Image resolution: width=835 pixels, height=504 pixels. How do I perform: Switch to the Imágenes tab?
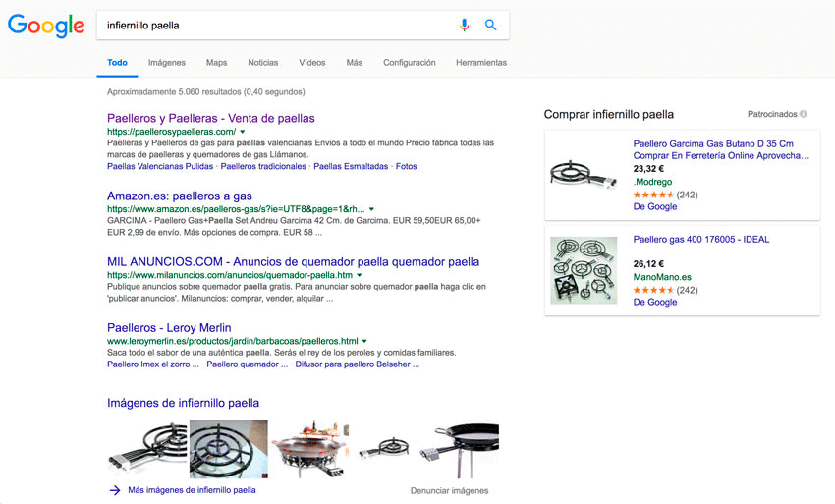tap(167, 62)
